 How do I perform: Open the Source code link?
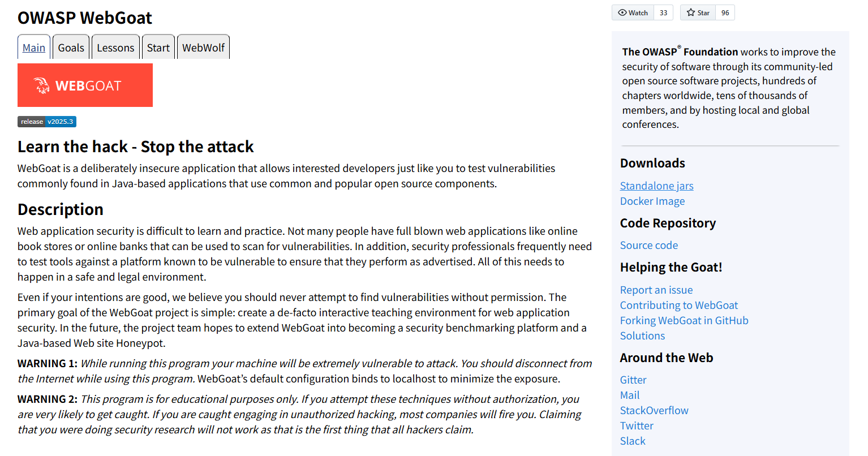[x=649, y=245]
